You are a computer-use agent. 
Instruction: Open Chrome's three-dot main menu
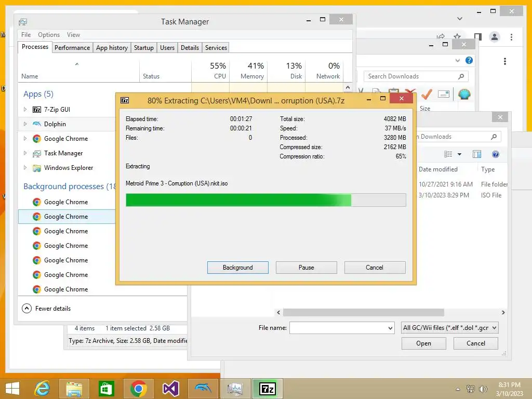coord(511,37)
